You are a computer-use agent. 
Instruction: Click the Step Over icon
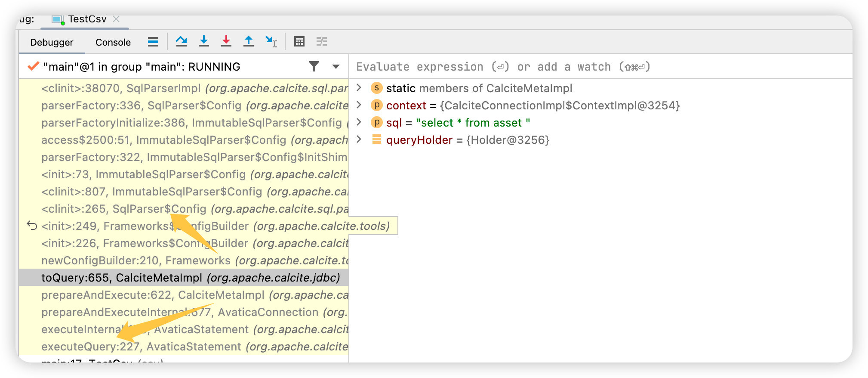(x=181, y=42)
